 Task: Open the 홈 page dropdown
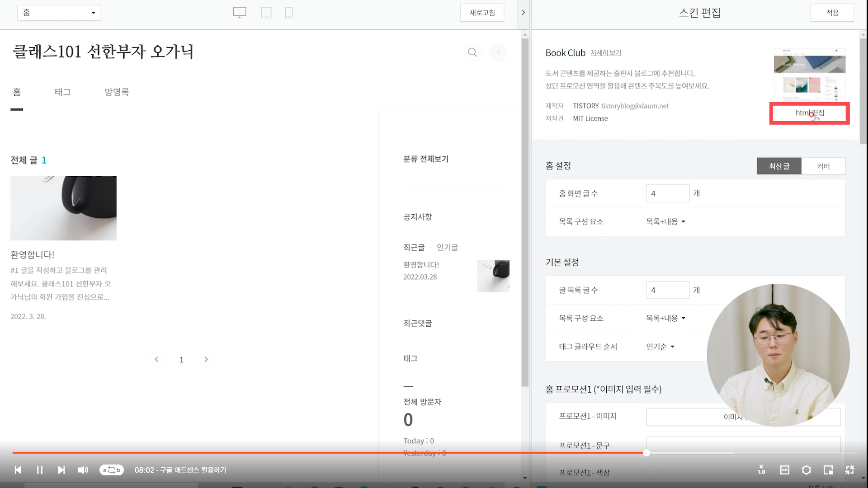coord(59,13)
